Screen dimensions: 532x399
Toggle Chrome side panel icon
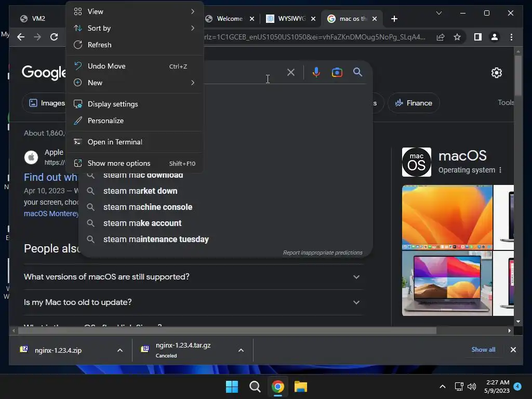point(478,37)
